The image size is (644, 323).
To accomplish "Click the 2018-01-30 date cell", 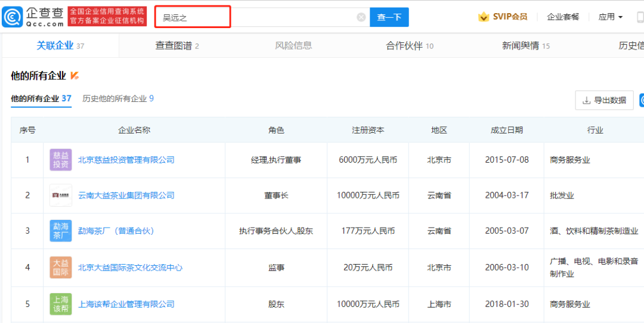I will (x=506, y=304).
